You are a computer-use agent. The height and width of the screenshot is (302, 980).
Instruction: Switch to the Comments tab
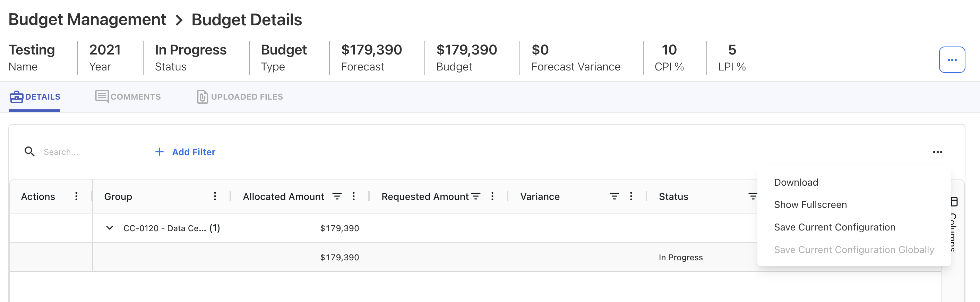click(x=128, y=97)
